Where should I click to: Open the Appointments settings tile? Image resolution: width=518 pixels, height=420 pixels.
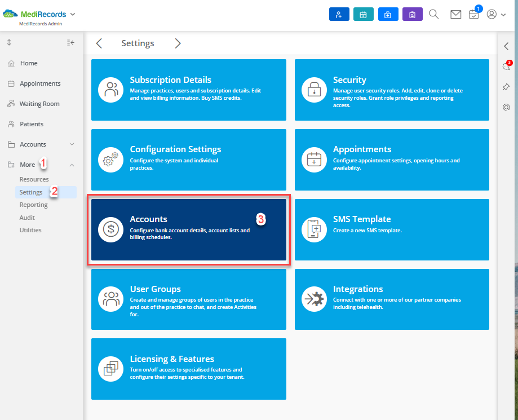pyautogui.click(x=392, y=160)
